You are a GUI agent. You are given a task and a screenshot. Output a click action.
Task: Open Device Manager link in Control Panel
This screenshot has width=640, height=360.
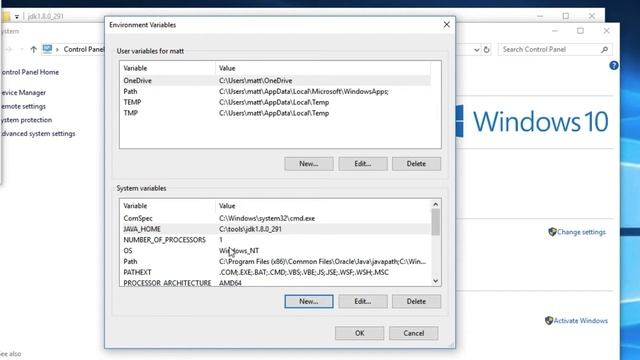tap(23, 93)
